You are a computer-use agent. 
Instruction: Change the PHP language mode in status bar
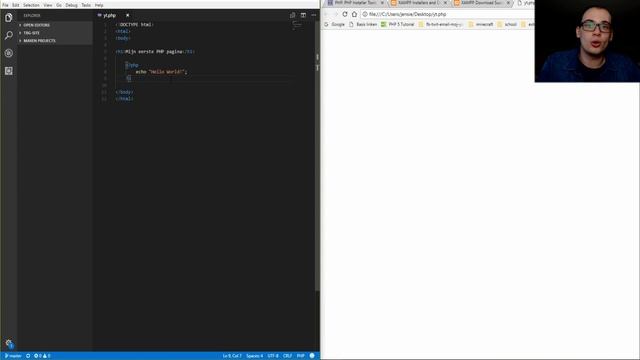[x=301, y=356]
